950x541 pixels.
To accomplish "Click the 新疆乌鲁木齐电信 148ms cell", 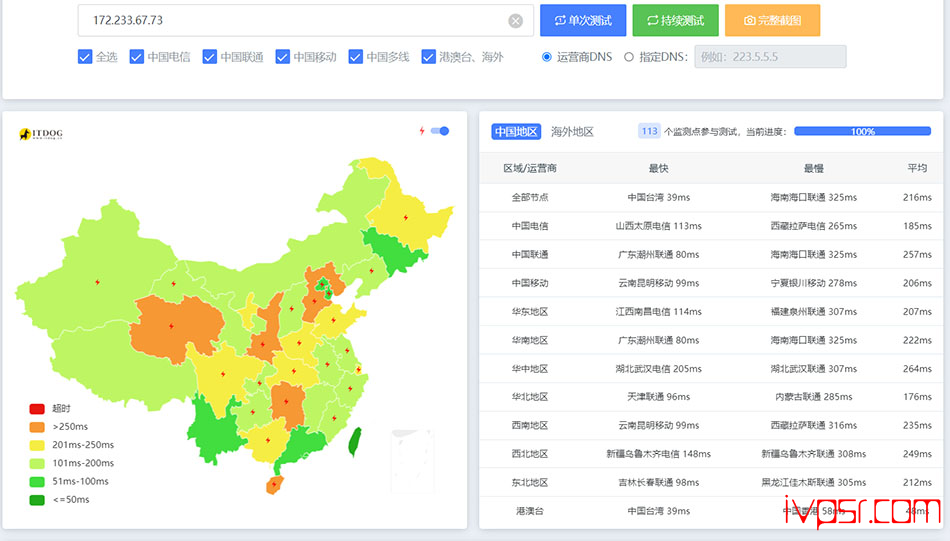I will click(659, 454).
